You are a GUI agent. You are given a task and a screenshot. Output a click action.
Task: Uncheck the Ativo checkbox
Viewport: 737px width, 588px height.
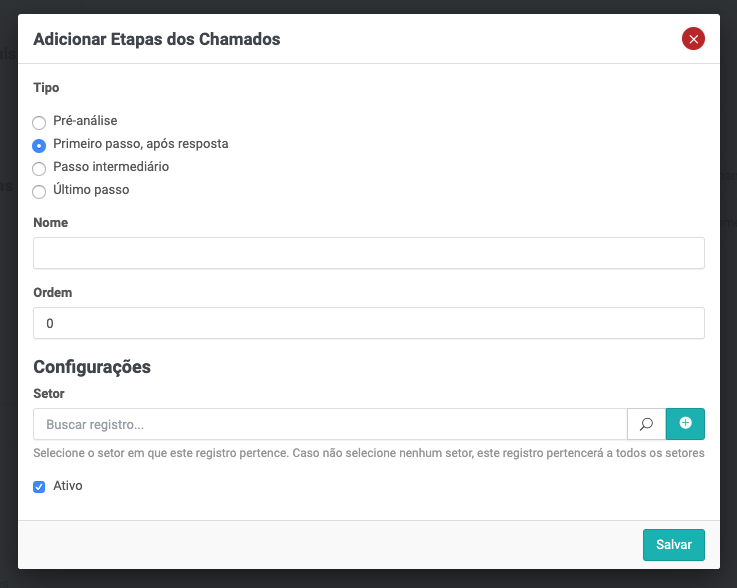pos(39,487)
